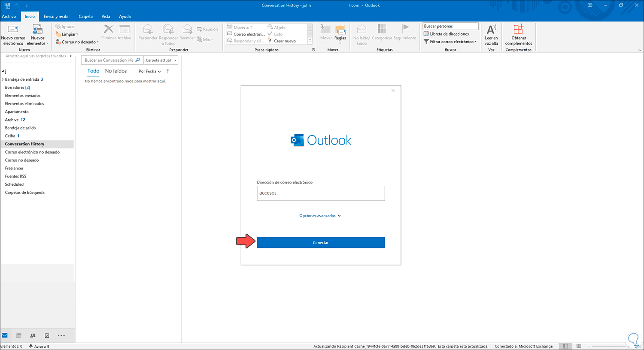Image resolution: width=644 pixels, height=350 pixels.
Task: Open the Carpeta ribbon tab
Action: coord(85,16)
